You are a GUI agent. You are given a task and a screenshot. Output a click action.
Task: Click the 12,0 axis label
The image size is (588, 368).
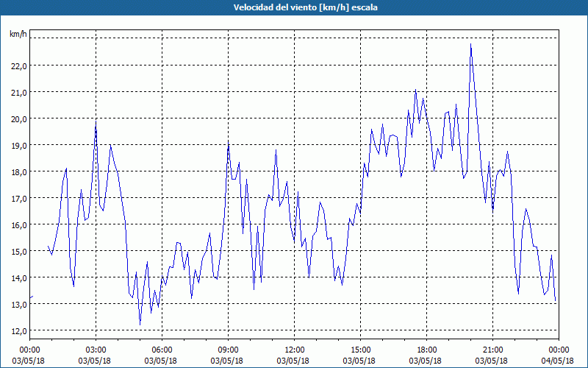pyautogui.click(x=19, y=330)
